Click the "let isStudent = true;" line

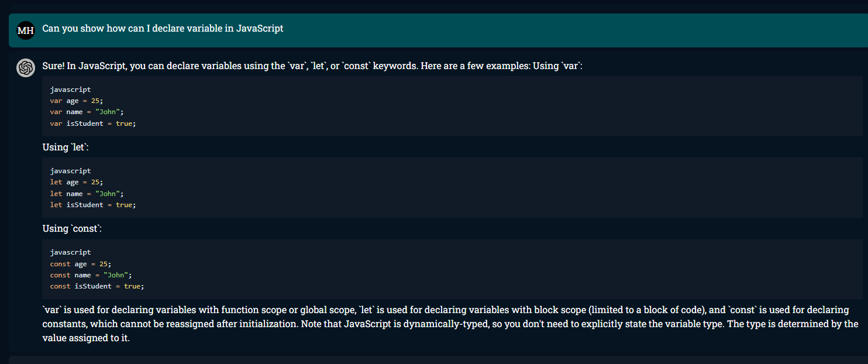[93, 205]
